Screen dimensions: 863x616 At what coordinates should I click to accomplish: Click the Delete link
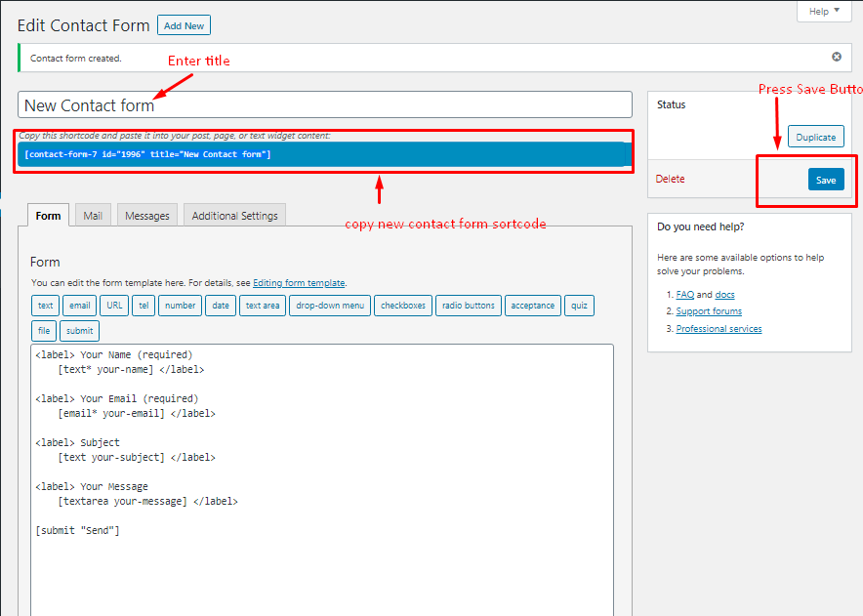[670, 180]
